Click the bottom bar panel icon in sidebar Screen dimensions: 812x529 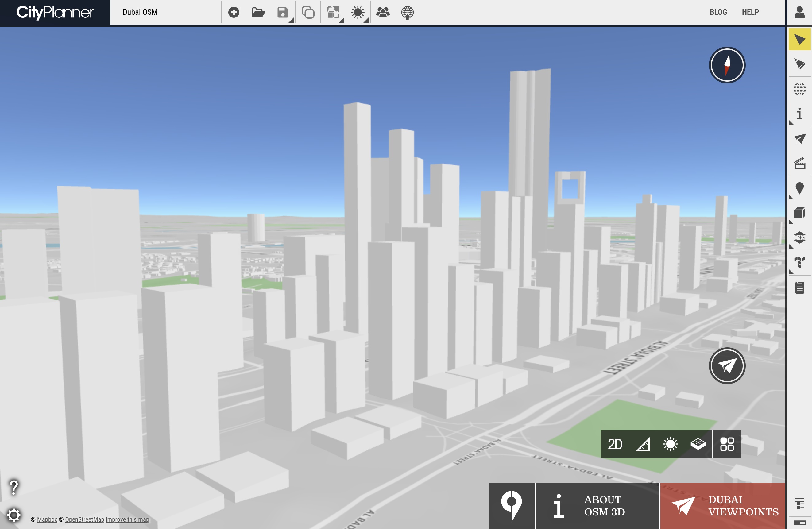(799, 522)
